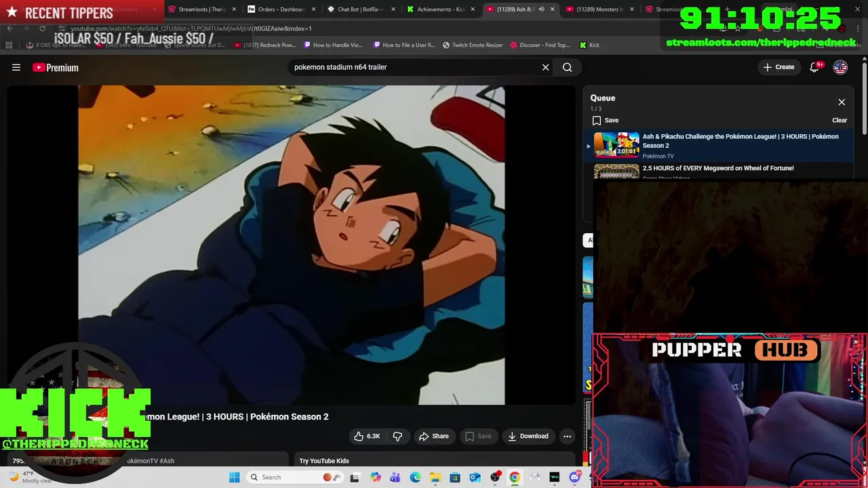
Task: Open the account avatar menu
Action: 840,67
